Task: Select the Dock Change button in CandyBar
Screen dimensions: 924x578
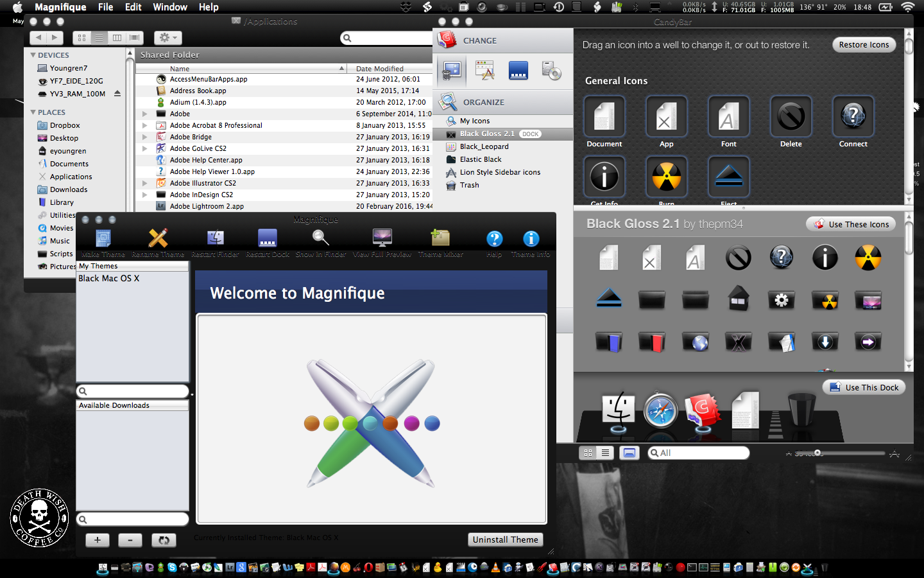Action: [x=518, y=70]
